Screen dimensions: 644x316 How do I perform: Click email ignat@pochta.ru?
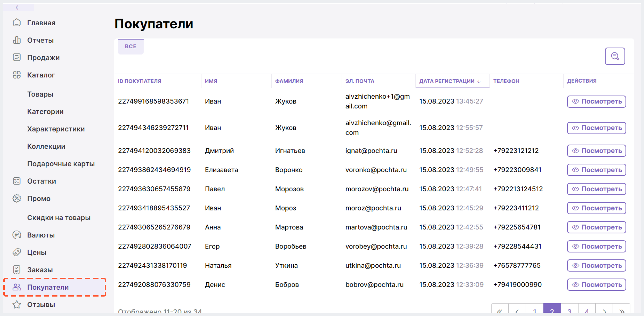[371, 151]
